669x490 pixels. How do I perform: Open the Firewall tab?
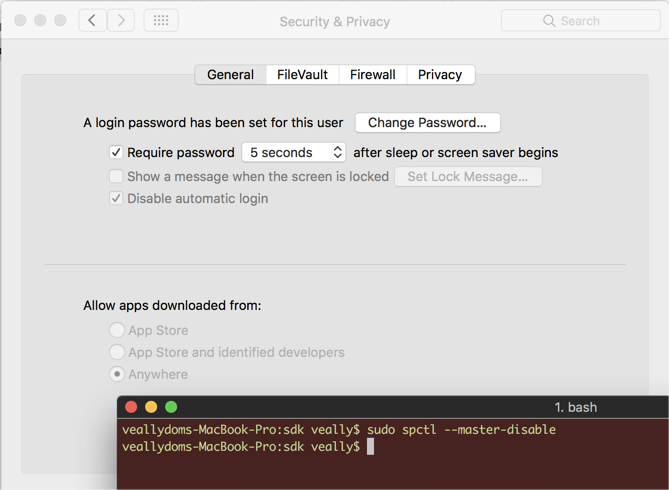click(372, 75)
